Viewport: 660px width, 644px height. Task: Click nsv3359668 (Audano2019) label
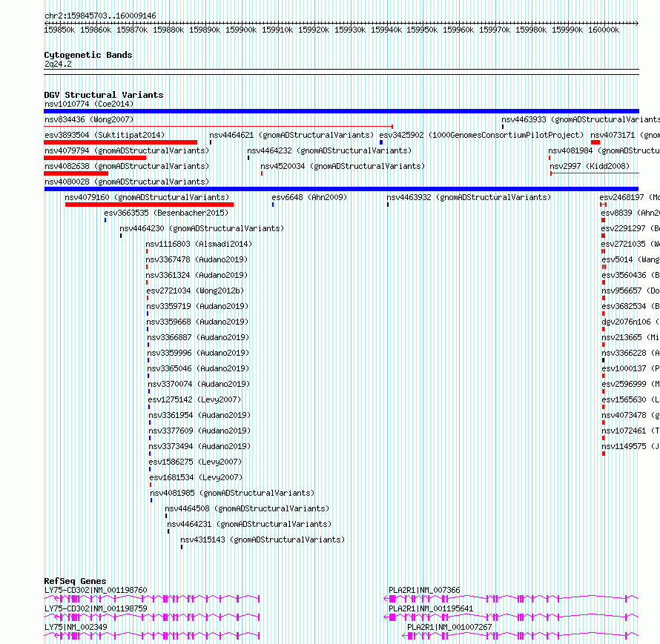(x=197, y=322)
